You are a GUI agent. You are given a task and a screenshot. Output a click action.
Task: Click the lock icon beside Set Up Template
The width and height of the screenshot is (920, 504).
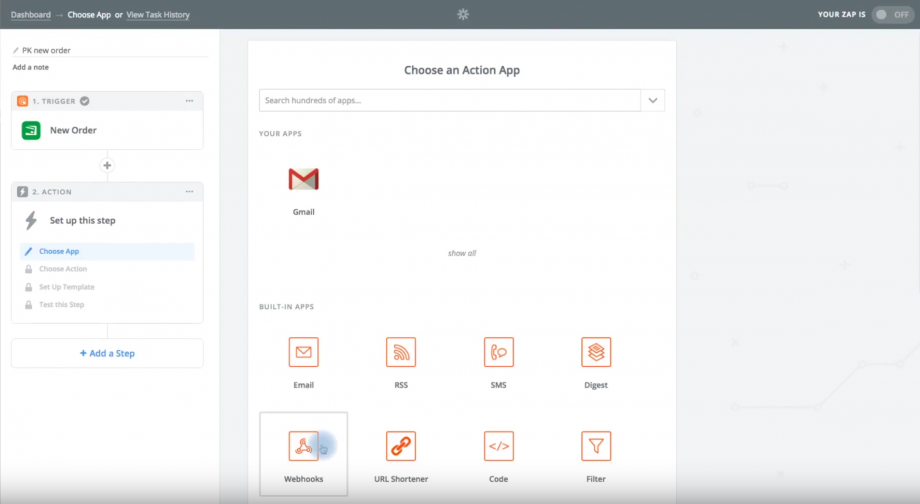28,287
